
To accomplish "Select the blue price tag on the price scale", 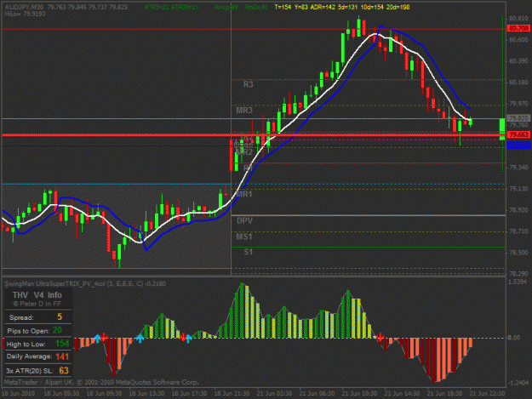I will coord(518,145).
